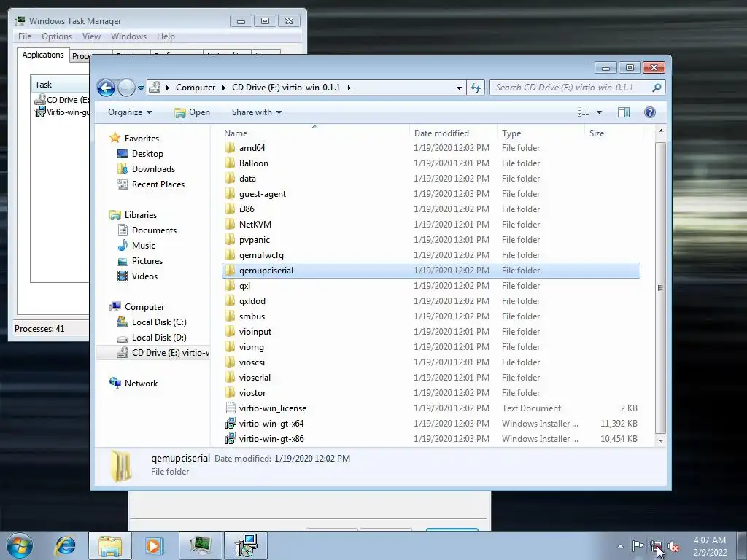Toggle the preview pane icon

pyautogui.click(x=624, y=112)
